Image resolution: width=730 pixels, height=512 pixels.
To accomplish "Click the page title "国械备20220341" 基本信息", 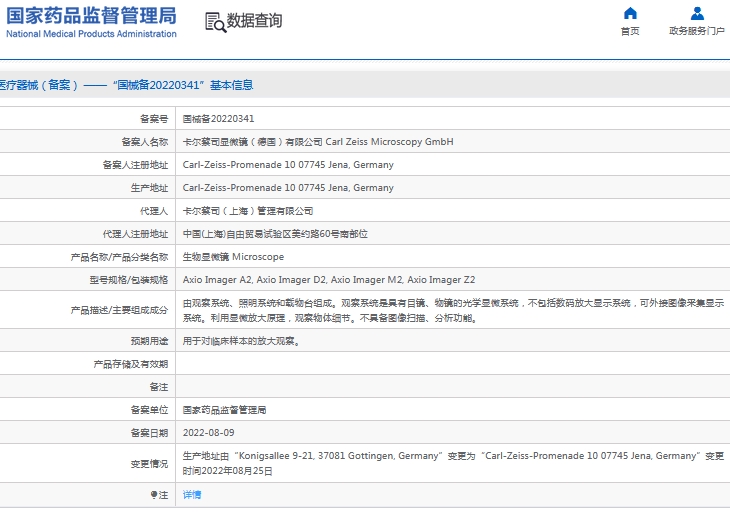I will pyautogui.click(x=182, y=85).
